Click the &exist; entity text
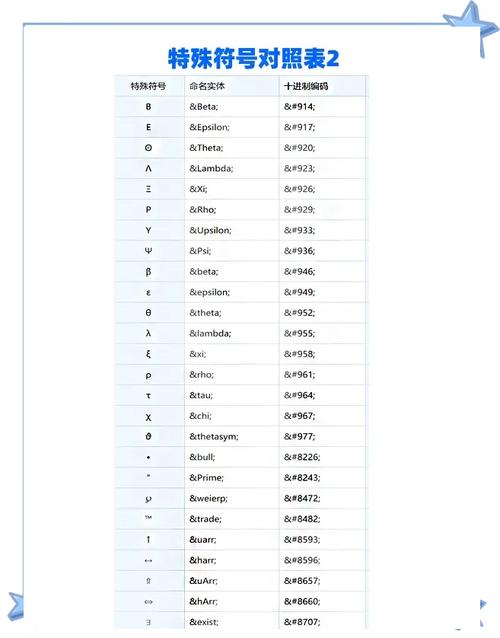 204,622
